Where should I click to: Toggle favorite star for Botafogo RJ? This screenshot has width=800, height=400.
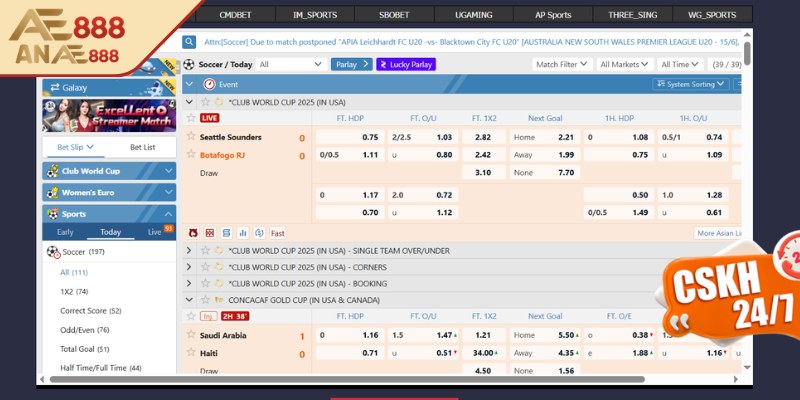[191, 155]
